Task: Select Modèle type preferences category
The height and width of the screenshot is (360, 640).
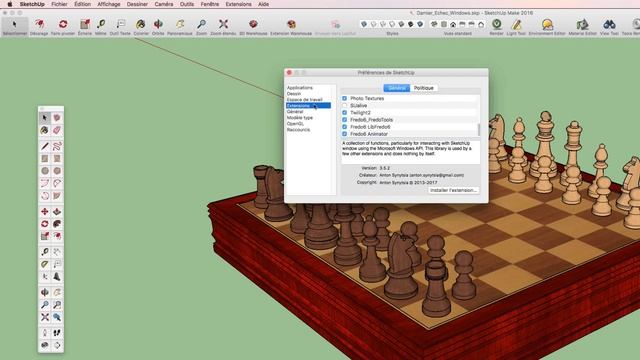Action: 300,118
